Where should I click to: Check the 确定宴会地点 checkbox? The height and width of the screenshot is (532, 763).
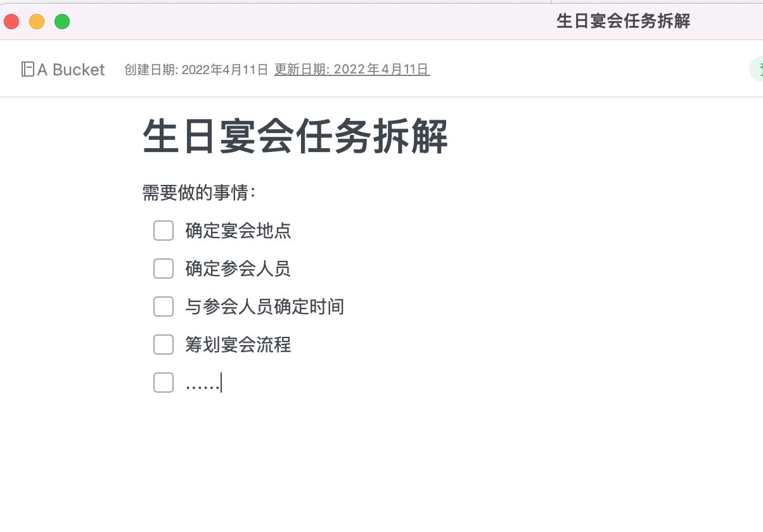point(163,231)
